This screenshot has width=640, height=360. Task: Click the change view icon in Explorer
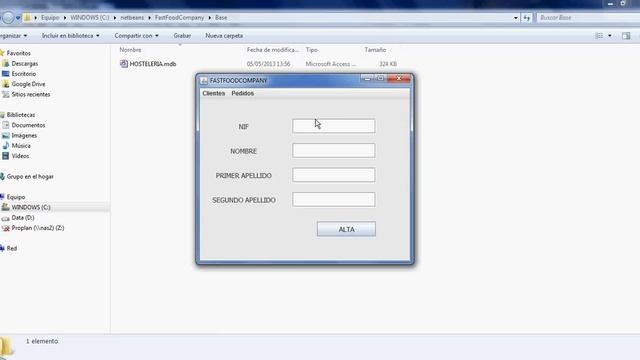pyautogui.click(x=599, y=36)
